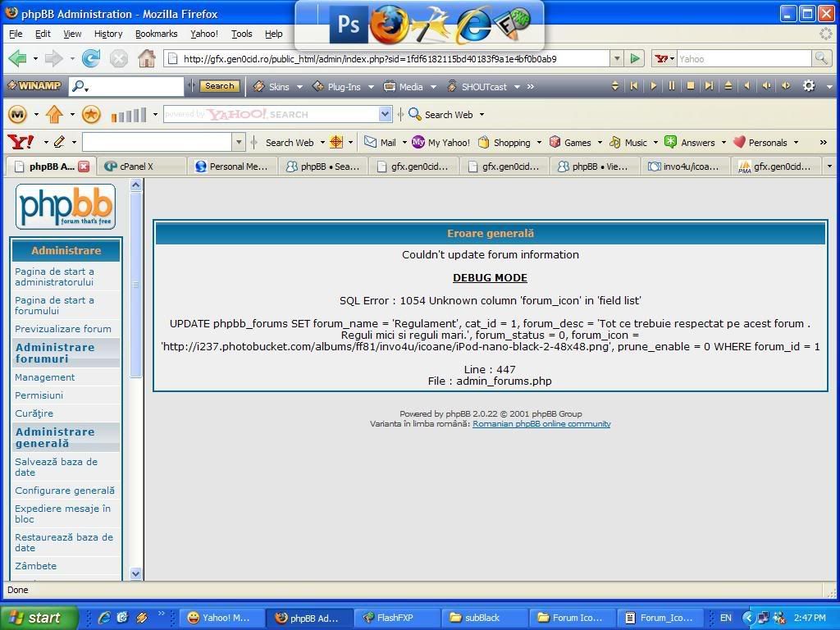Click the pencil icon on the Yahoo toolbar
The height and width of the screenshot is (630, 840).
click(x=59, y=142)
